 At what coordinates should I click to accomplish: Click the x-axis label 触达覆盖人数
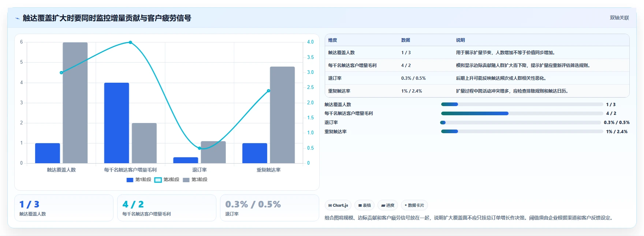pyautogui.click(x=61, y=170)
